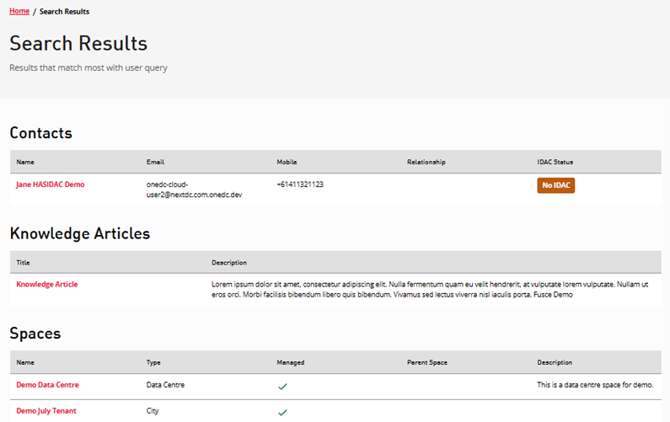Click the Home breadcrumb link

[19, 11]
